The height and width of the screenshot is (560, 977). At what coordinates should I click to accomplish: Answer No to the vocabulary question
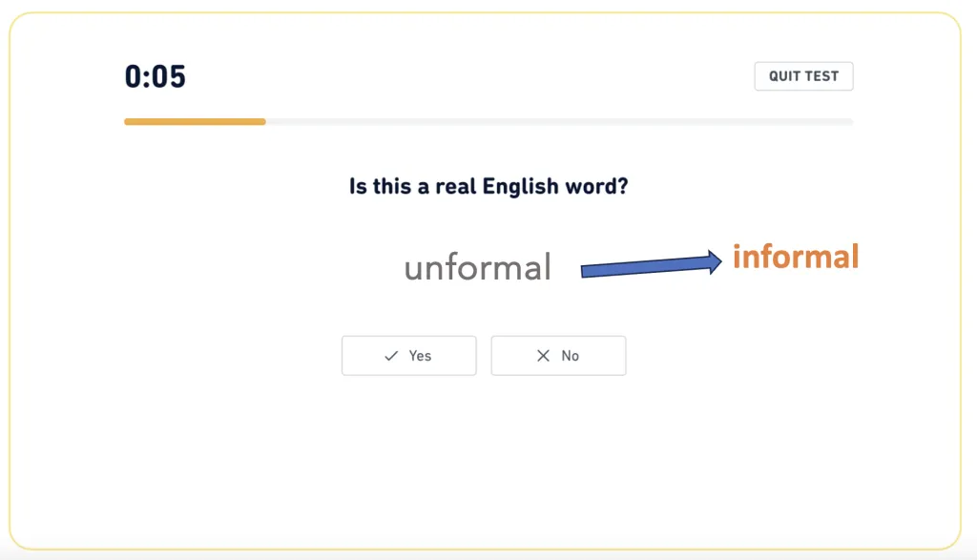[558, 355]
